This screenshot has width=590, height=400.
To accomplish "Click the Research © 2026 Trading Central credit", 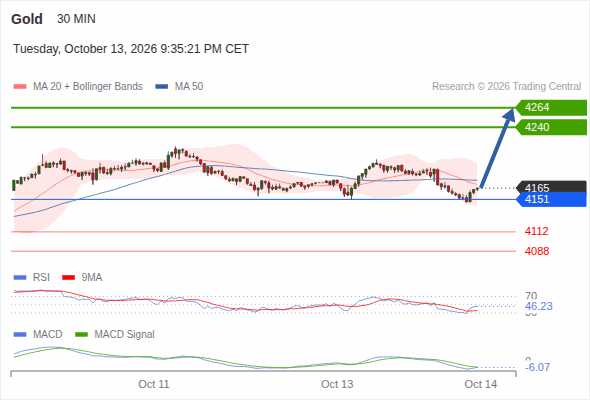I will pos(506,87).
